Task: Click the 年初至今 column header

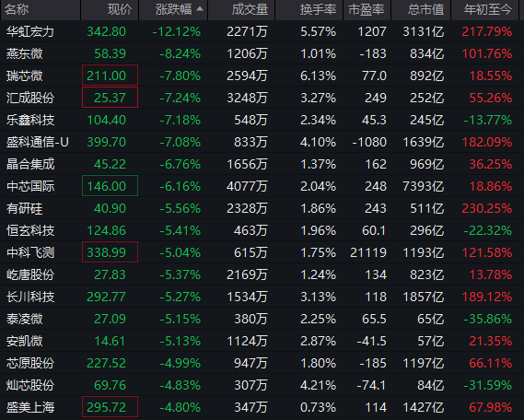Action: point(488,10)
